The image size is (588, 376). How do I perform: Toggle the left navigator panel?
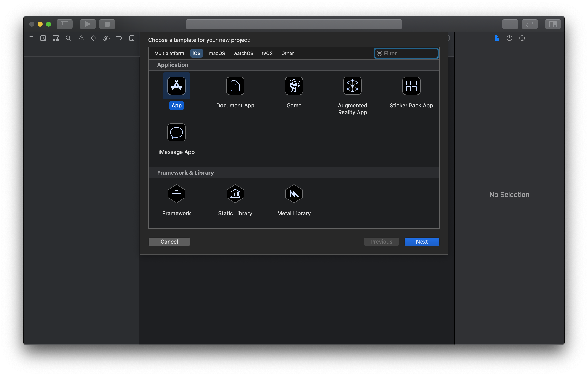tap(64, 24)
